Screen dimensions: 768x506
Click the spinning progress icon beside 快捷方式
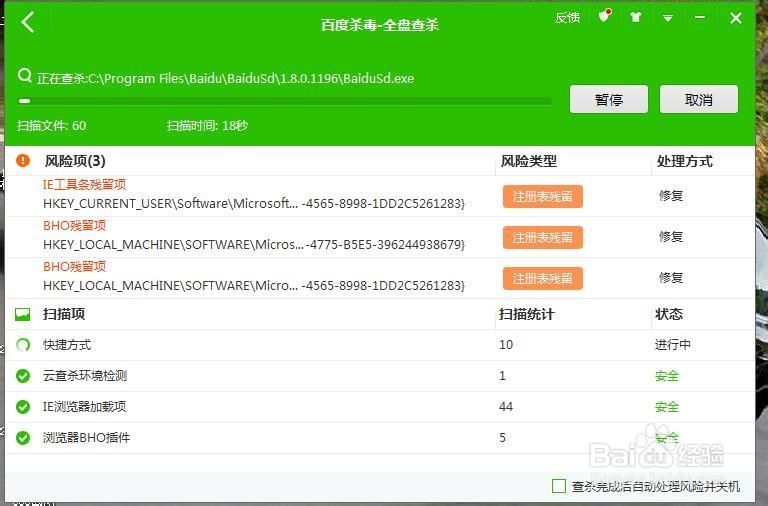(x=23, y=345)
